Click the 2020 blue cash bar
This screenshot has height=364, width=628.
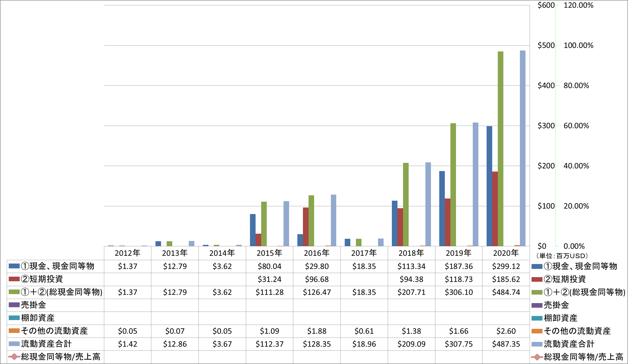click(489, 186)
